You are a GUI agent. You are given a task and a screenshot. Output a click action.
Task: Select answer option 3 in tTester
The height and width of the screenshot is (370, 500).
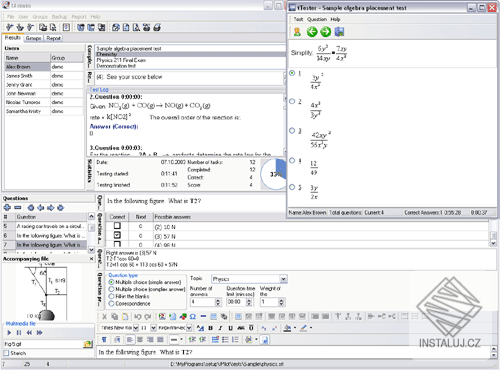[292, 130]
